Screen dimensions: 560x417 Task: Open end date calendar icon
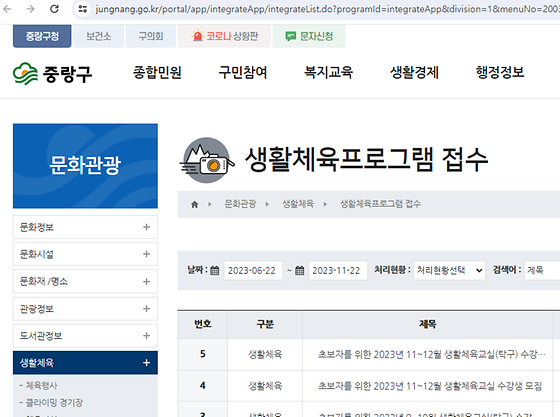pyautogui.click(x=300, y=271)
